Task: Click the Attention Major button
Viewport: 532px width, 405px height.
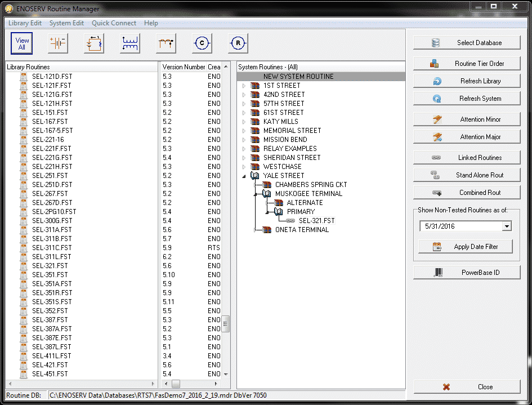Action: pyautogui.click(x=467, y=137)
